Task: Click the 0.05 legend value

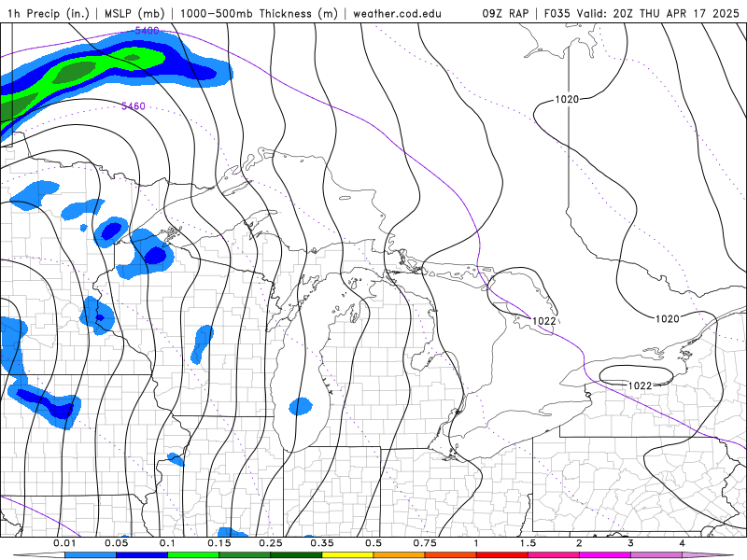Action: (116, 543)
